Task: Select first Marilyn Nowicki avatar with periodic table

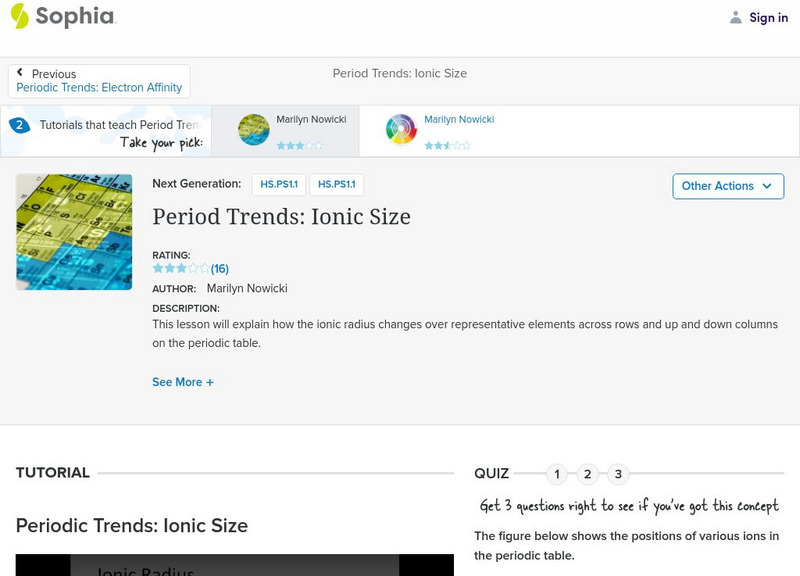Action: 254,130
